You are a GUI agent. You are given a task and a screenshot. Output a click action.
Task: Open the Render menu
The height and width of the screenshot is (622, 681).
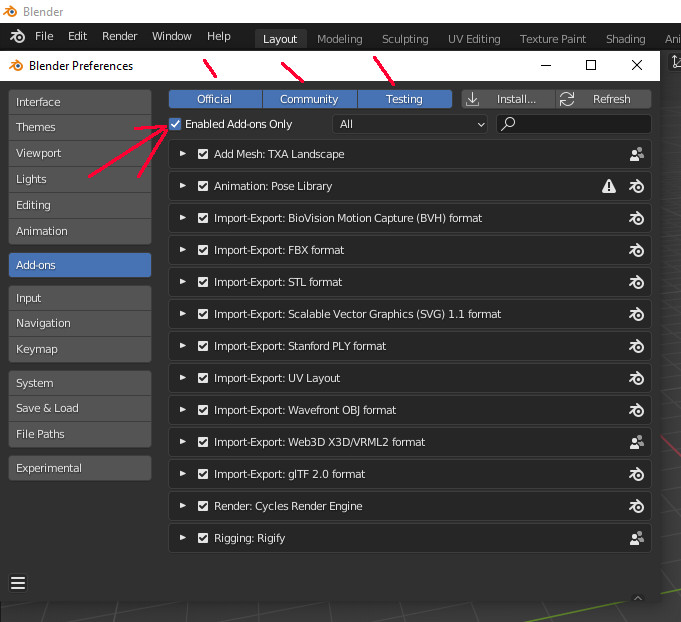point(119,36)
